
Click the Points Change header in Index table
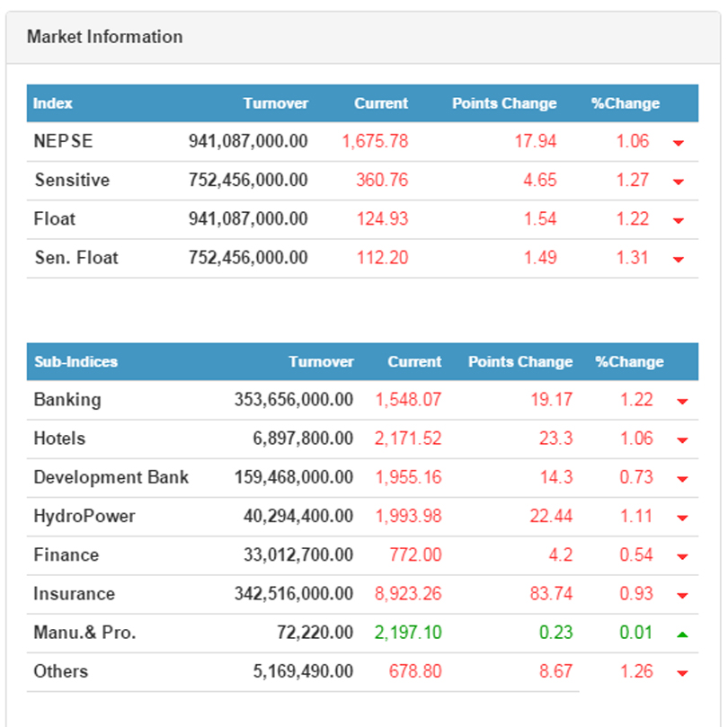tap(504, 103)
